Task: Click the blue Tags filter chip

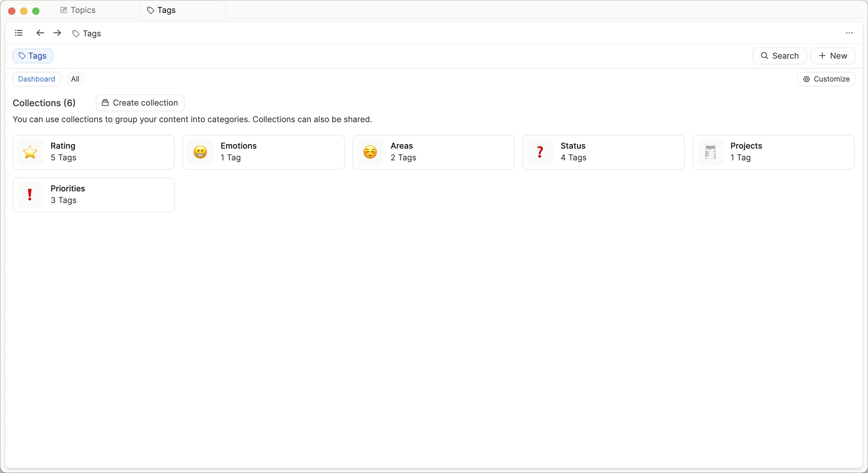Action: (x=33, y=56)
